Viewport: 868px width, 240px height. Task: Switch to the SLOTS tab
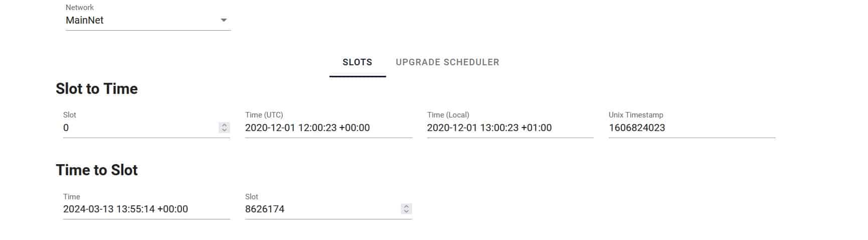(357, 62)
